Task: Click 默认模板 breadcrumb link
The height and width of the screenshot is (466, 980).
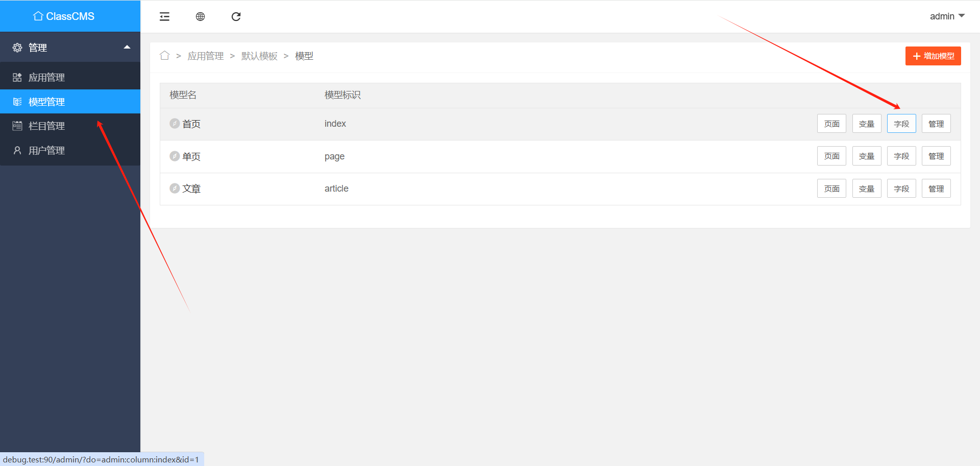Action: tap(259, 56)
